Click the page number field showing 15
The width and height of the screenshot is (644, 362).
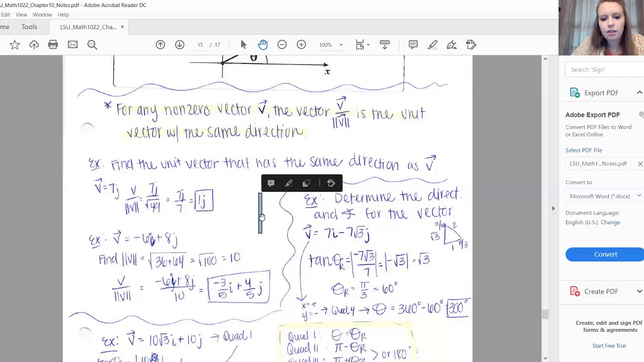(x=200, y=45)
